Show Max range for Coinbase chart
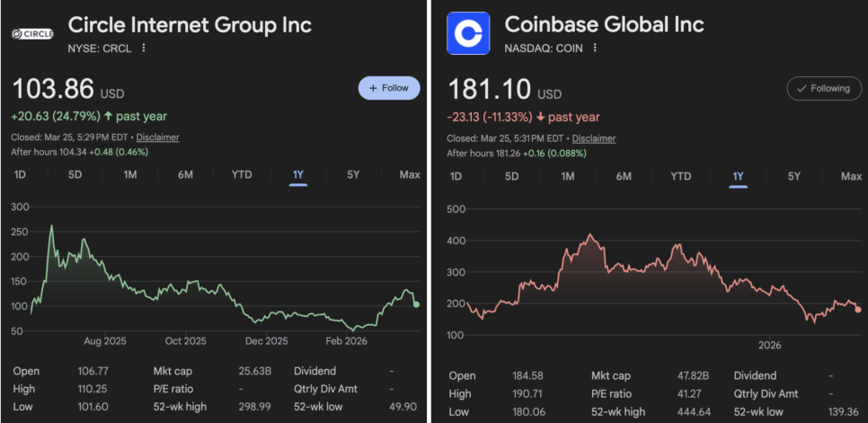The image size is (868, 423). pos(851,176)
